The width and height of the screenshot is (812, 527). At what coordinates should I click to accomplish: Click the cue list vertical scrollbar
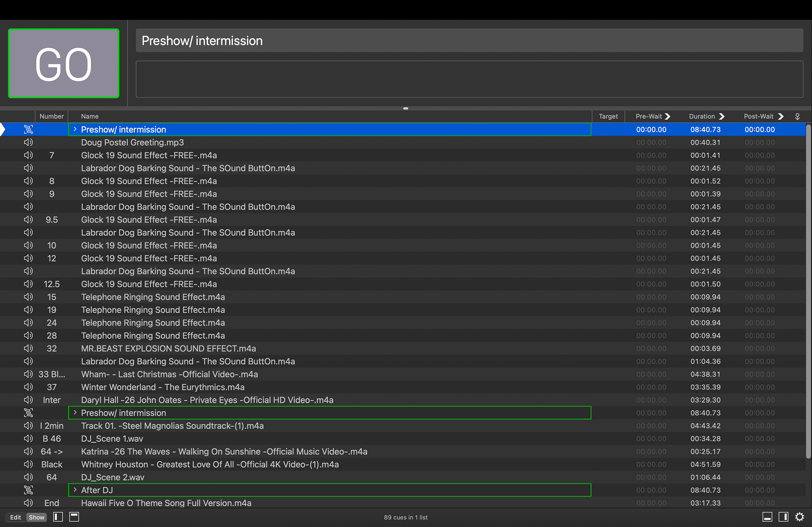click(808, 292)
